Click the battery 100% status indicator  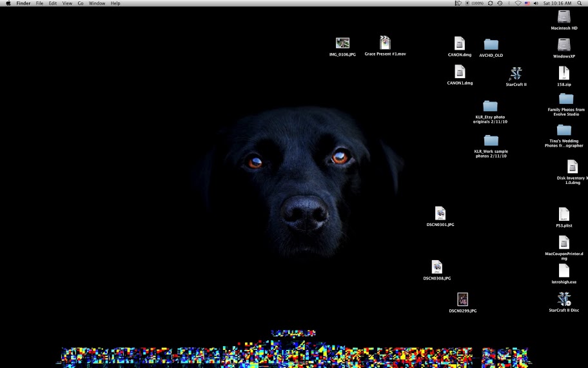click(474, 3)
